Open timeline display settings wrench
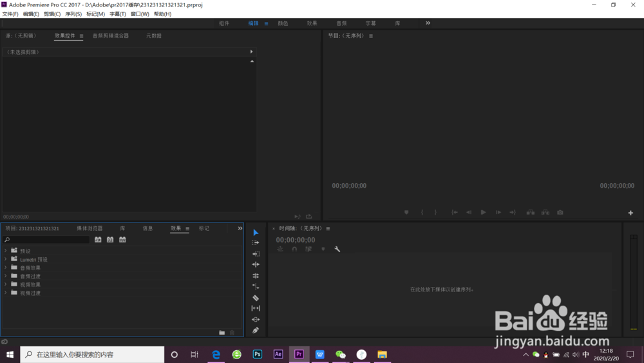 point(337,249)
